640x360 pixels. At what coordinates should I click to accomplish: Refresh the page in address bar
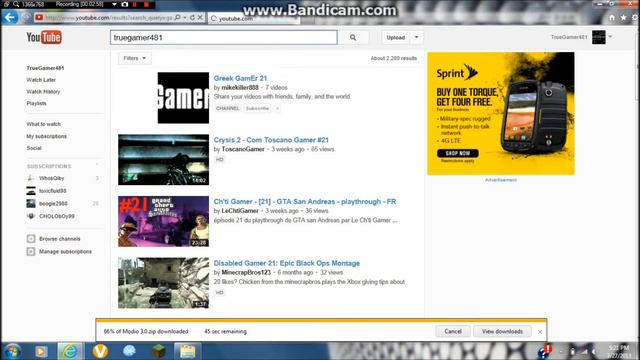192,18
